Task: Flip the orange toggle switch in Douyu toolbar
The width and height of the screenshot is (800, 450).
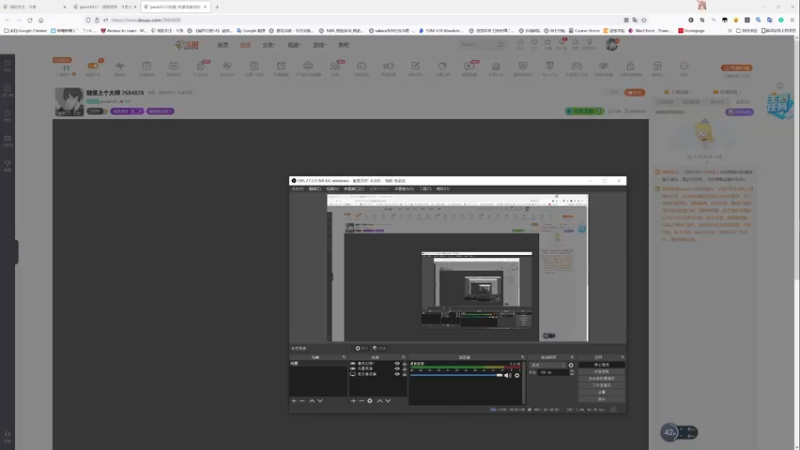Action: tap(93, 66)
